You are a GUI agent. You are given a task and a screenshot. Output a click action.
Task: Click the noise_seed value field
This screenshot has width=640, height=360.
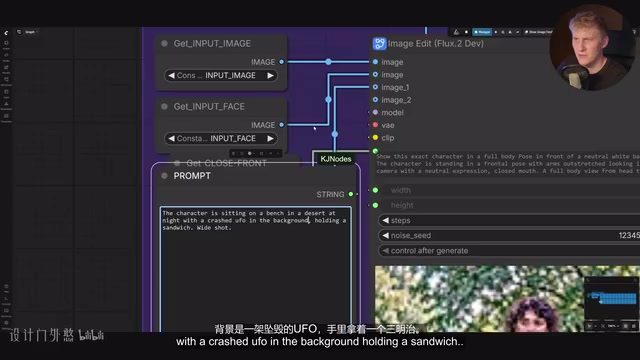pyautogui.click(x=509, y=236)
